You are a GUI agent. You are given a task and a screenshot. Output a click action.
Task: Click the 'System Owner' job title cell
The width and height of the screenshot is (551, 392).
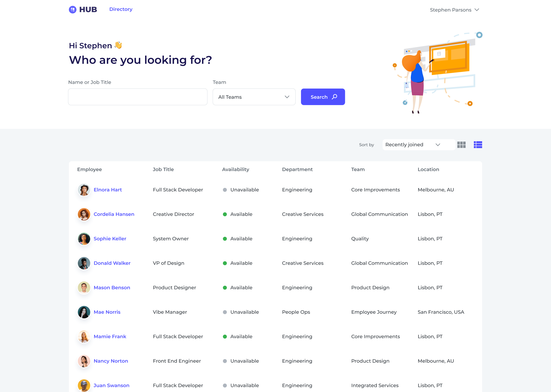click(171, 239)
